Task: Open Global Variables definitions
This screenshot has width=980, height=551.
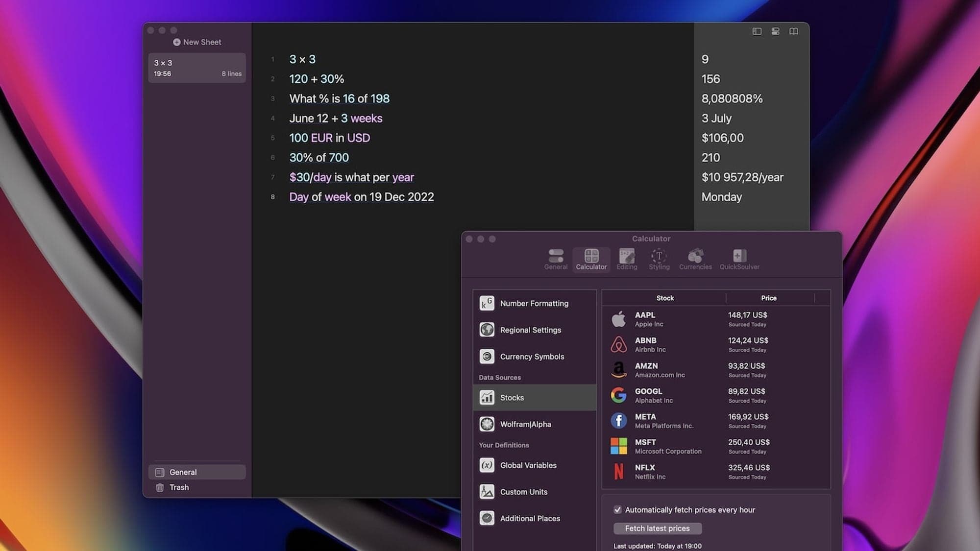Action: pos(535,465)
